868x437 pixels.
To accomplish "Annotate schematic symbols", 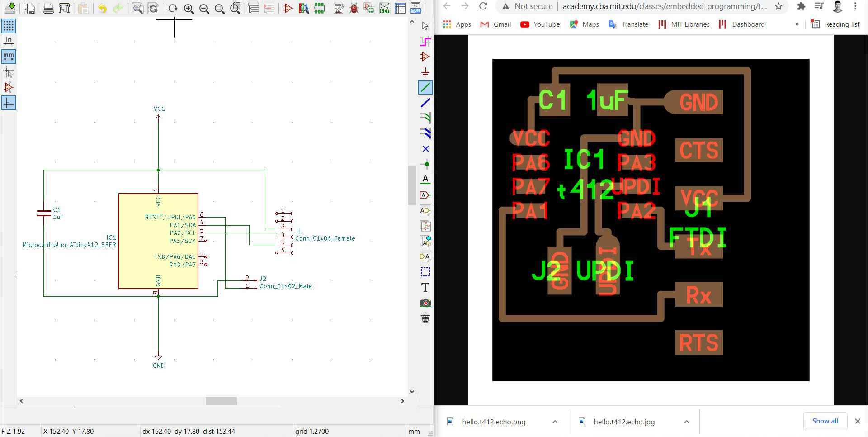I will coord(339,8).
